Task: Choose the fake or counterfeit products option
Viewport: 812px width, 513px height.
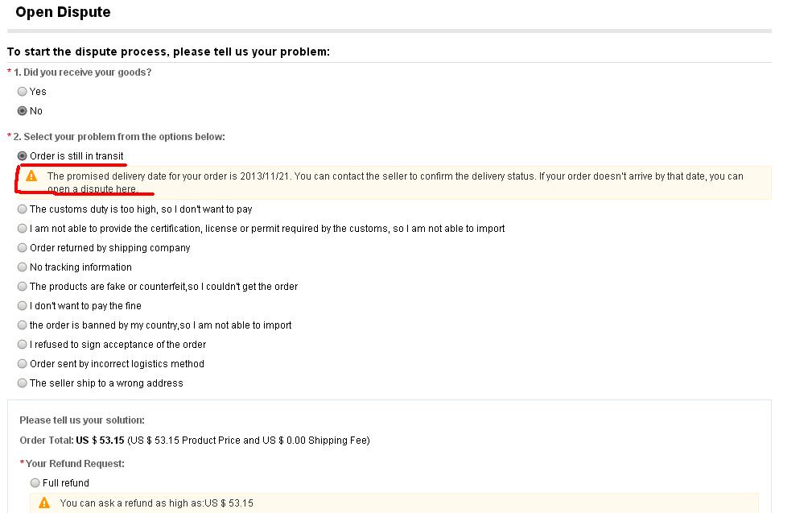Action: tap(22, 287)
